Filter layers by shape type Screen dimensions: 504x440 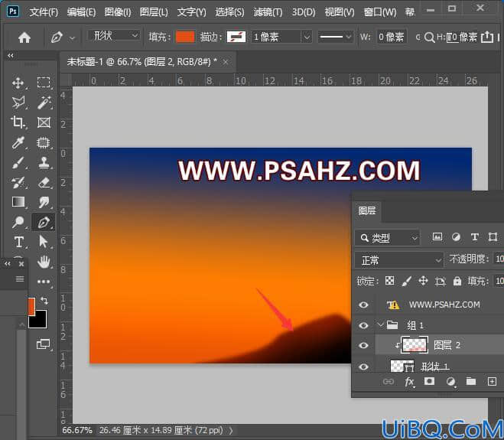(x=493, y=237)
